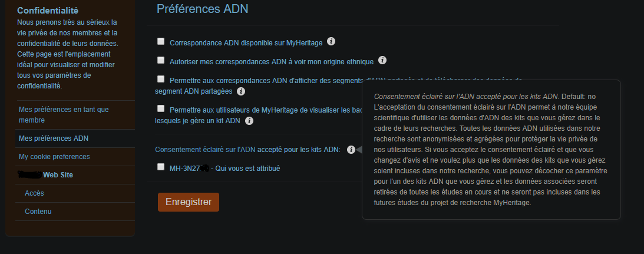Toggle checkbox for MyHeritage users viewing kits
The width and height of the screenshot is (644, 254).
(161, 108)
